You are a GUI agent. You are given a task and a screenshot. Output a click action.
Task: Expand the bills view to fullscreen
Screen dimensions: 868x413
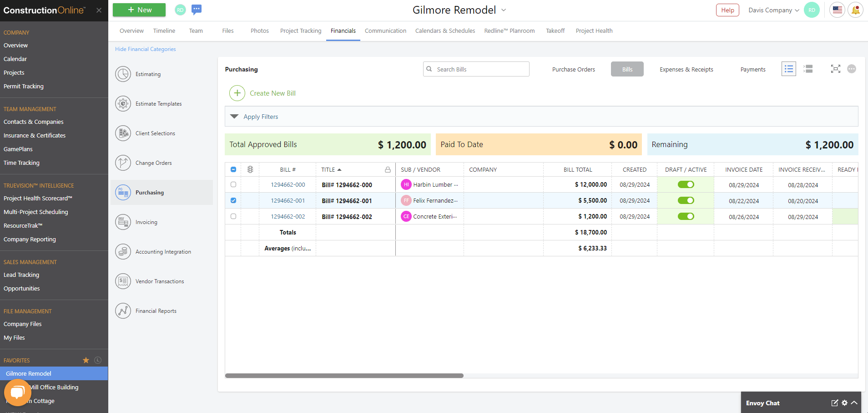pos(836,69)
